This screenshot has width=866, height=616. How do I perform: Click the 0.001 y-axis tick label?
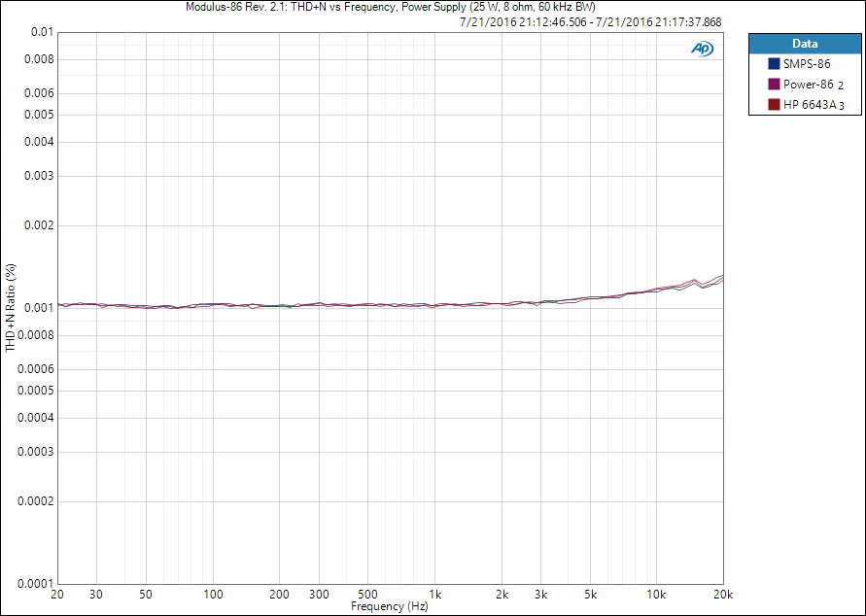point(39,308)
